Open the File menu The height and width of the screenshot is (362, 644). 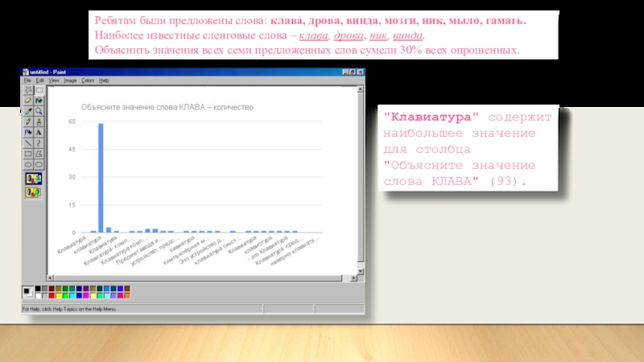(27, 80)
